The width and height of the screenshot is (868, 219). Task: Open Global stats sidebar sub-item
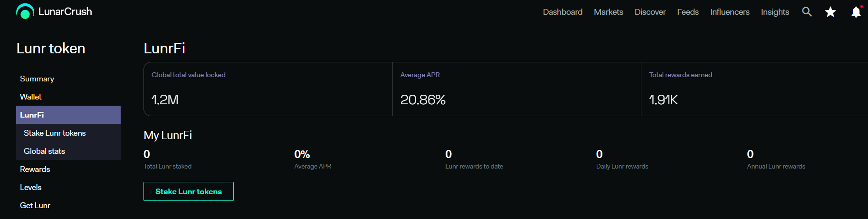coord(68,151)
